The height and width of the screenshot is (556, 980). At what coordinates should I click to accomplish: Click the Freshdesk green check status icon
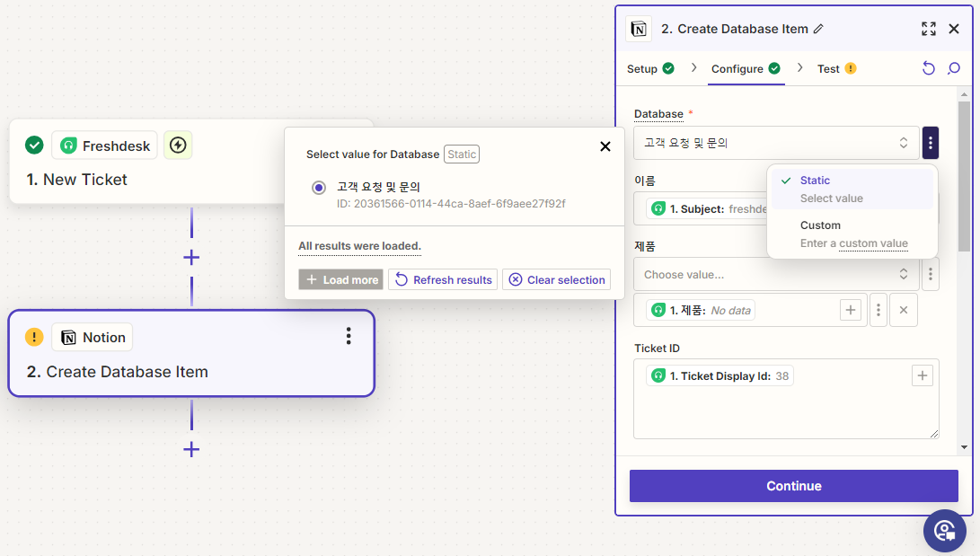click(x=34, y=146)
